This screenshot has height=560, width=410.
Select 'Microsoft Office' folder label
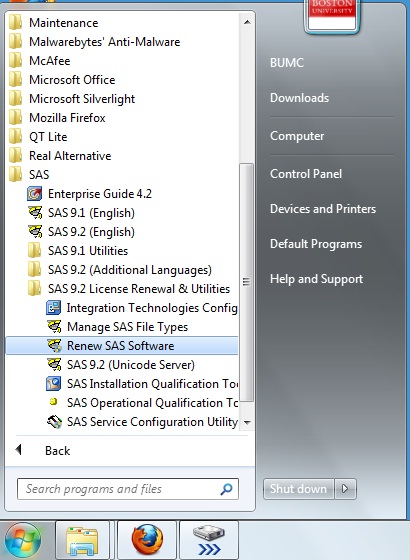pyautogui.click(x=72, y=80)
